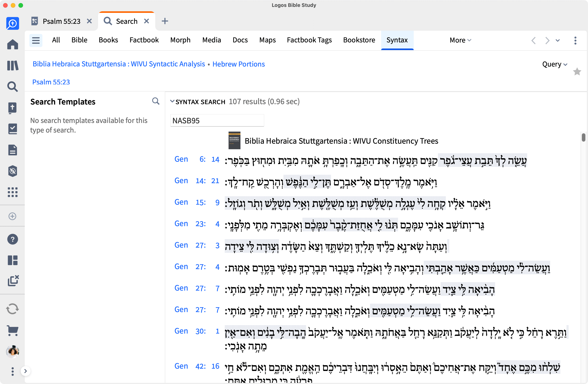Viewport: 588px width, 384px height.
Task: Open the user profile avatar
Action: point(13,351)
